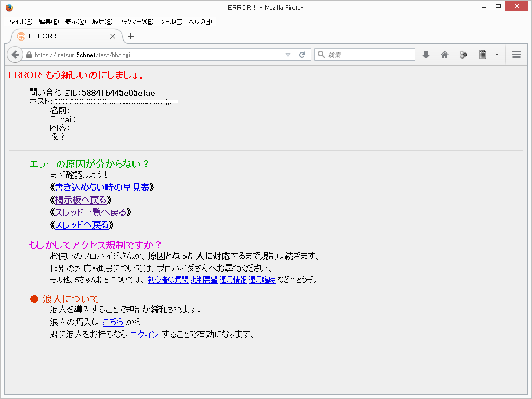Open a new tab with plus button
The image size is (532, 399).
pos(131,36)
